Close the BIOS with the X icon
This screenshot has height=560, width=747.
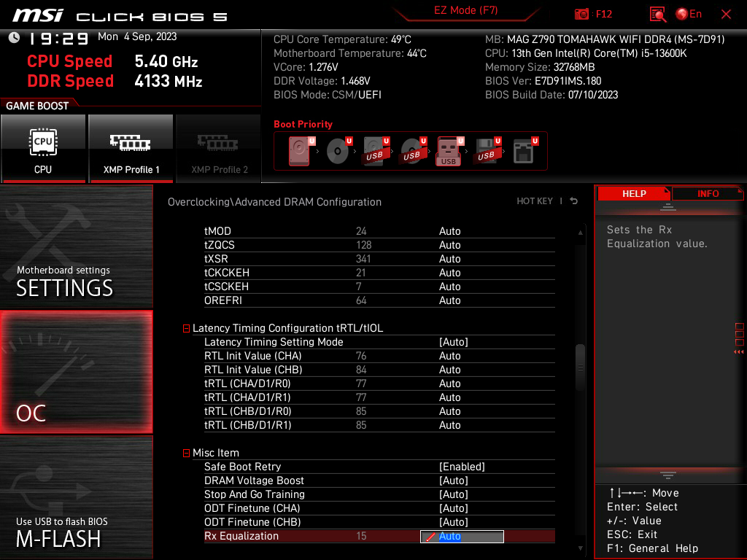[x=726, y=15]
